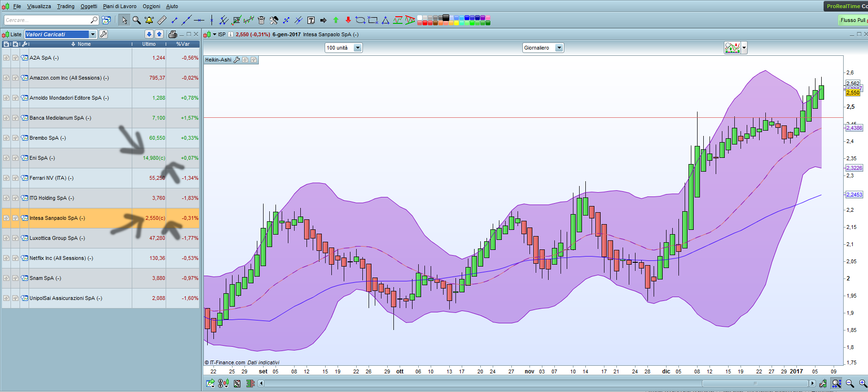Click the blue up arrow in Liste panel
The width and height of the screenshot is (868, 392).
pyautogui.click(x=159, y=34)
